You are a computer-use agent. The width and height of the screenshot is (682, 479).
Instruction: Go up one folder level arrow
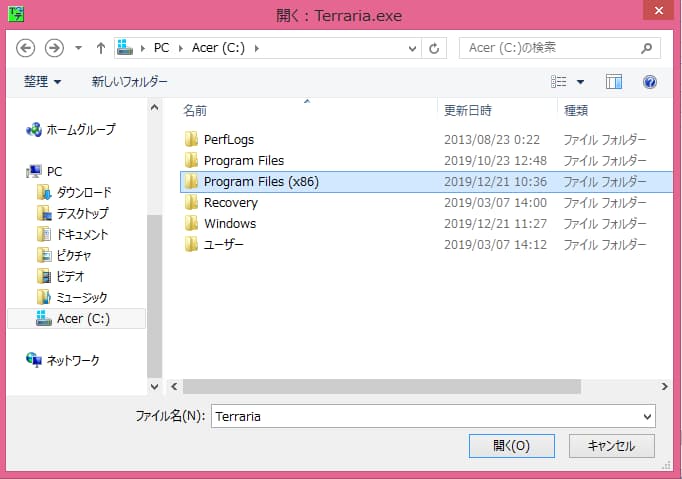point(100,48)
